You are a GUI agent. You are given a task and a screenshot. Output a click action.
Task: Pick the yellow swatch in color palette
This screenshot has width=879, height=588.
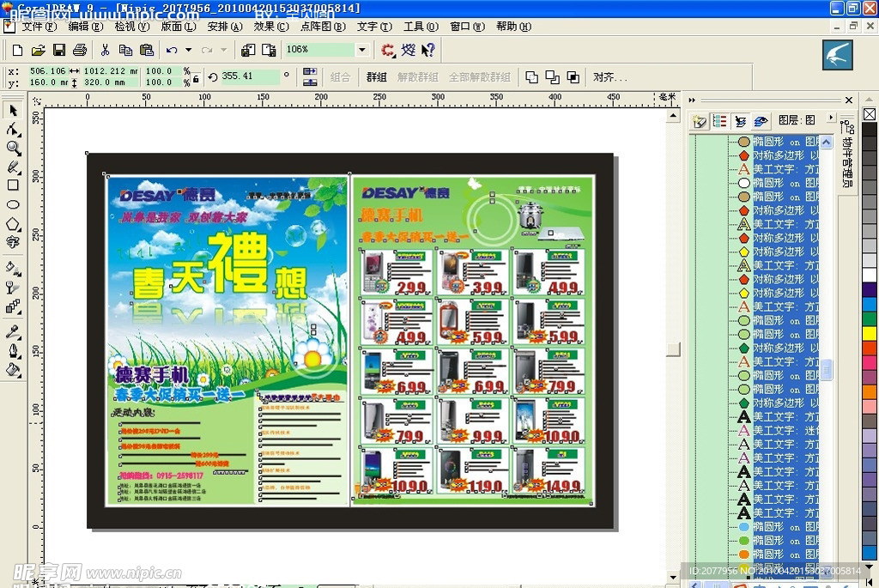(870, 333)
